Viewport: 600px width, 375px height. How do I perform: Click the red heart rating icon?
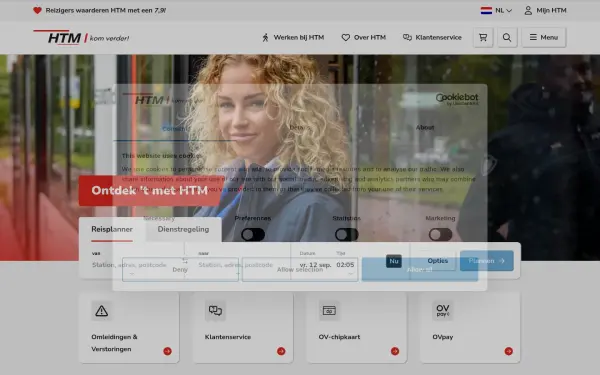(37, 10)
